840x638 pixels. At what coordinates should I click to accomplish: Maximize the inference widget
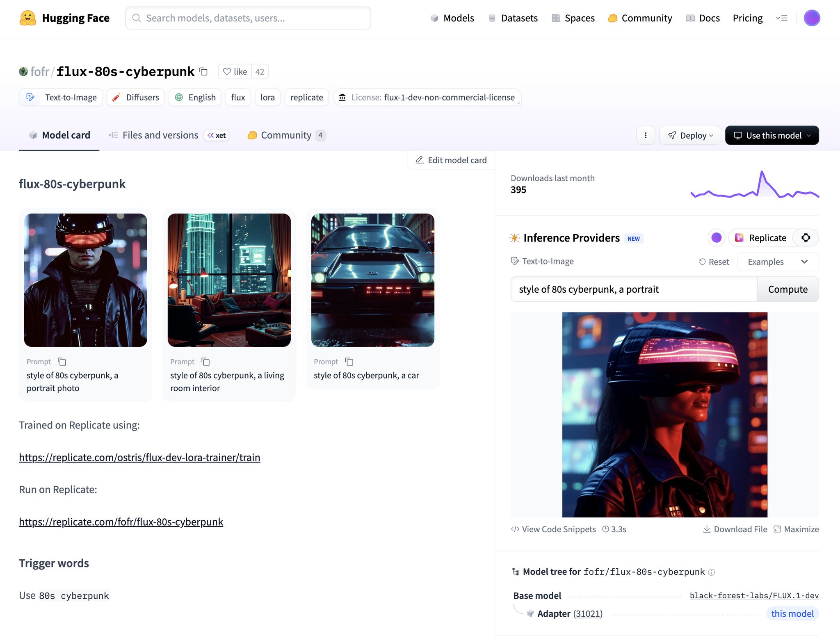click(x=796, y=529)
